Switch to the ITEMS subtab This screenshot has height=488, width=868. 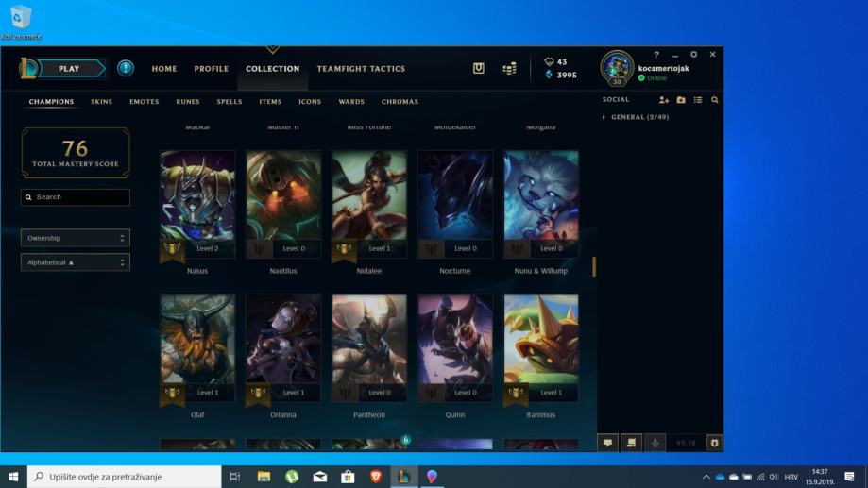[x=270, y=102]
